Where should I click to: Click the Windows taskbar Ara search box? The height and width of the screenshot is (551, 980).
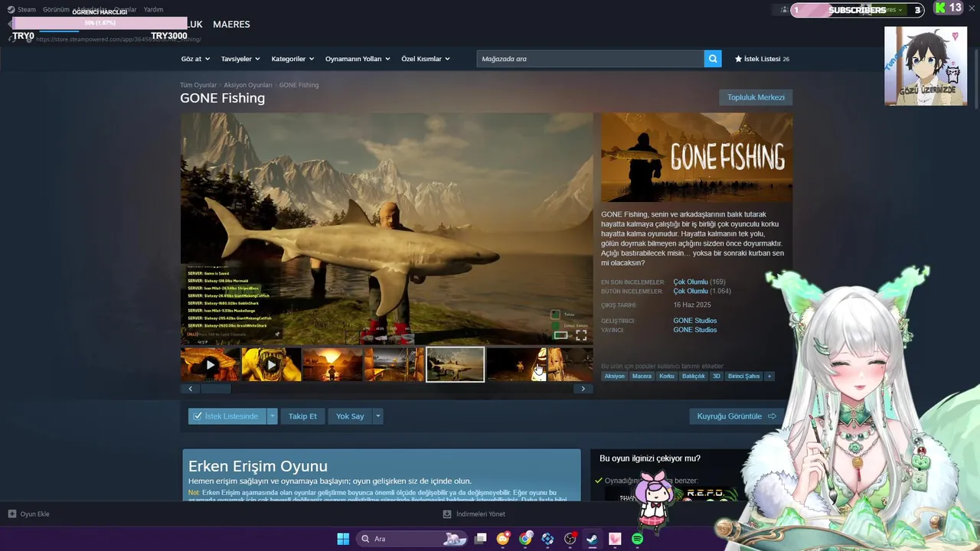point(412,539)
